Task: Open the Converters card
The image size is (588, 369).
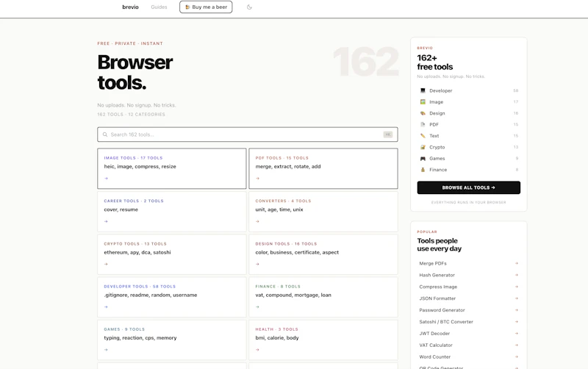Action: (323, 212)
